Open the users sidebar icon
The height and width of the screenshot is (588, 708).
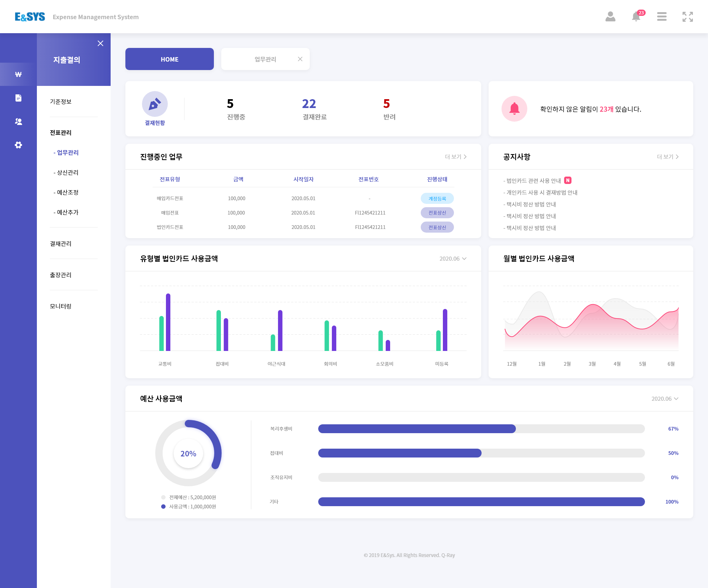pyautogui.click(x=18, y=122)
